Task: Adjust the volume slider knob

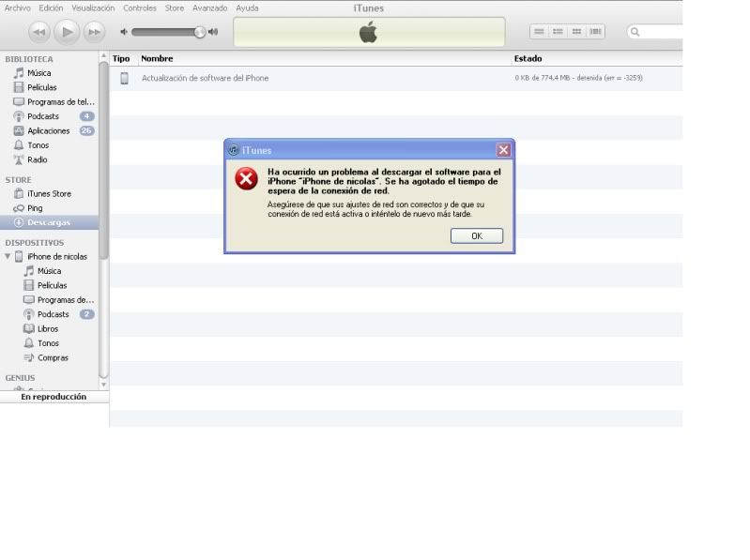Action: 199,32
